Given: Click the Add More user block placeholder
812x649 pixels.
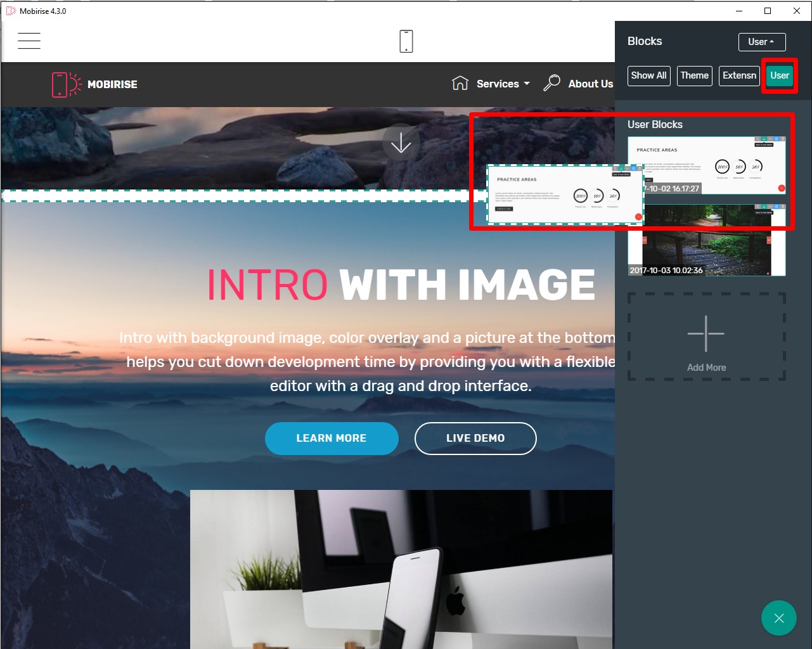Looking at the screenshot, I should coord(706,335).
